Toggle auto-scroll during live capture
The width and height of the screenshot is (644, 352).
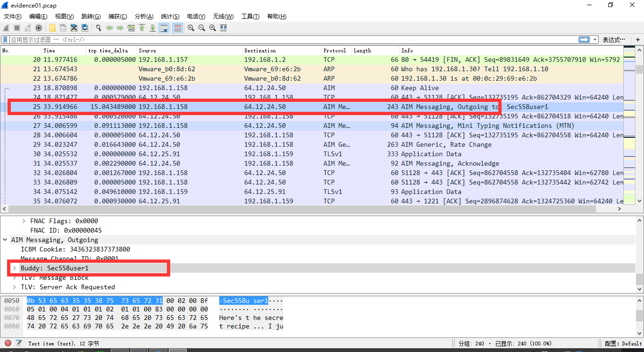(164, 28)
